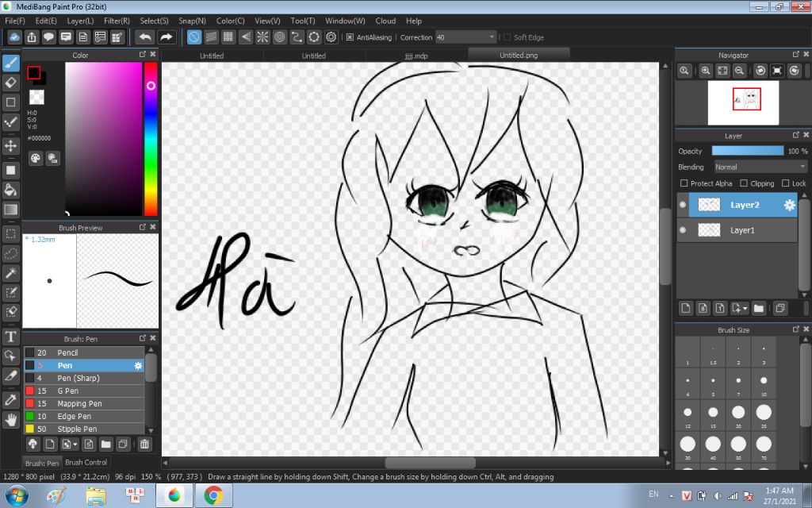Select the Mapping Pen brush
Image resolution: width=812 pixels, height=508 pixels.
[84, 404]
